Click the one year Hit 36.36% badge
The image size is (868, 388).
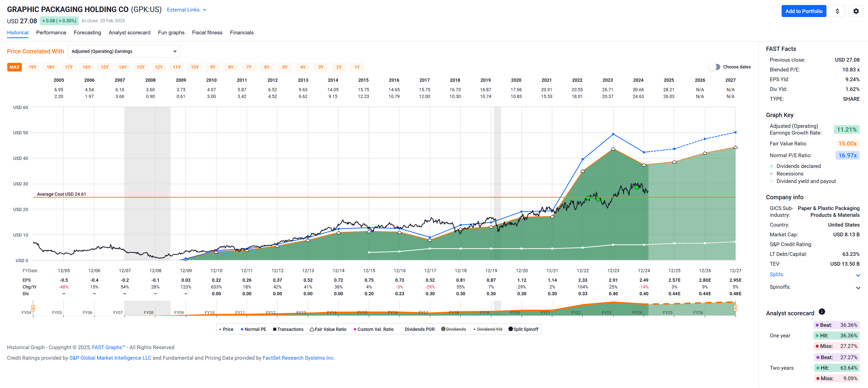[836, 336]
